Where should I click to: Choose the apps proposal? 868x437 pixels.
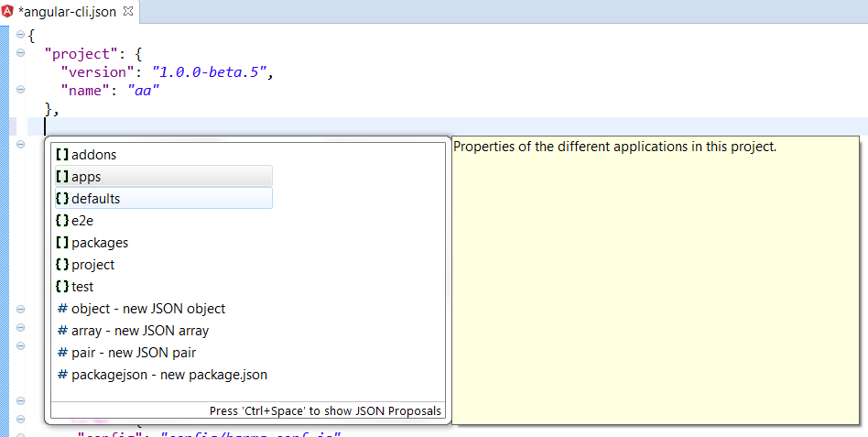(x=164, y=177)
